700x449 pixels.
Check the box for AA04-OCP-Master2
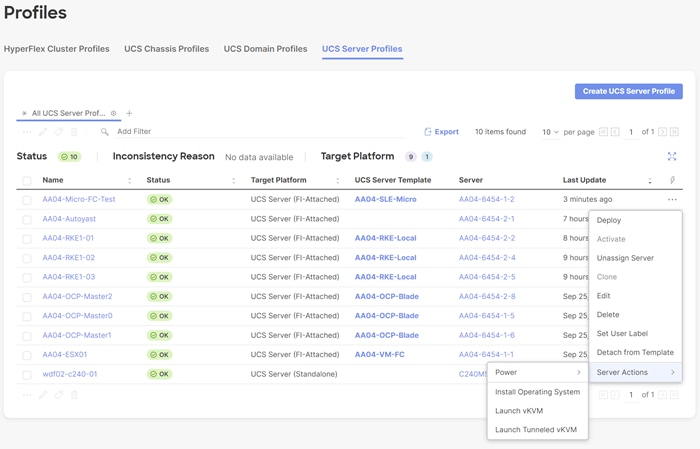click(27, 297)
